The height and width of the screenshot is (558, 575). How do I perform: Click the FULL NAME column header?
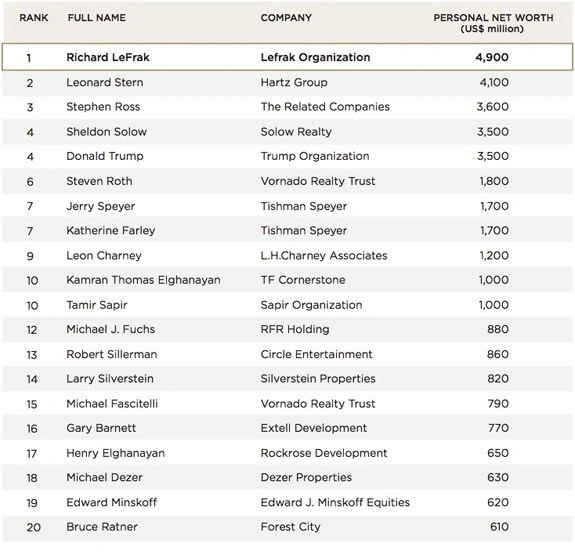tap(97, 18)
